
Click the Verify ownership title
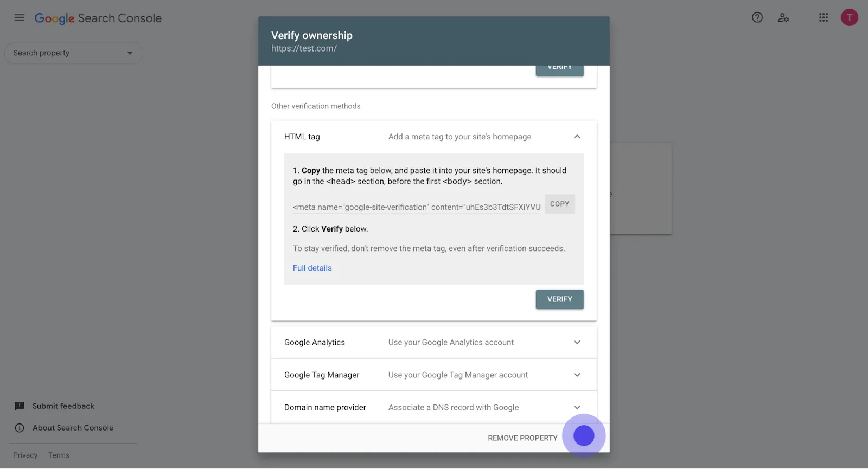[x=312, y=35]
